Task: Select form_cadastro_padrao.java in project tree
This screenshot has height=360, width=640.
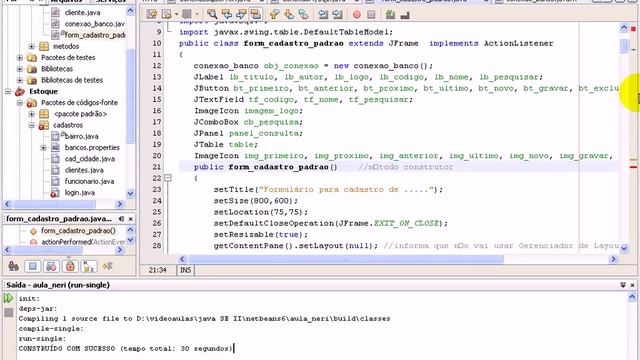Action: click(95, 35)
